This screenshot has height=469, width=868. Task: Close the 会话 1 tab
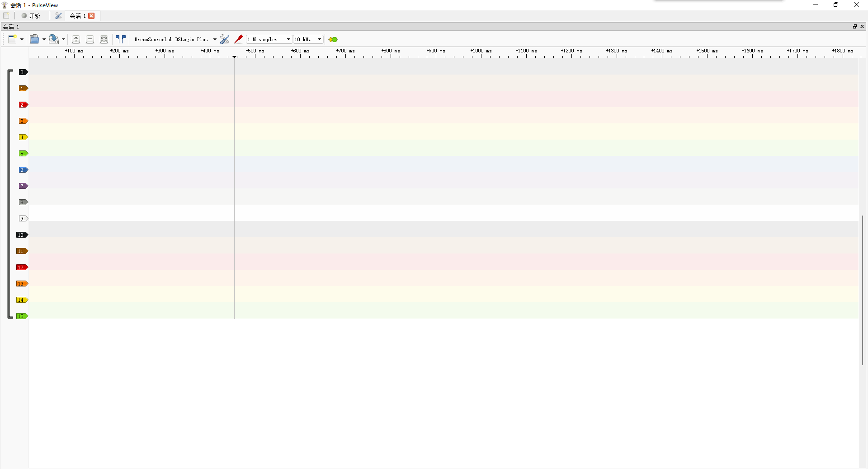click(91, 16)
